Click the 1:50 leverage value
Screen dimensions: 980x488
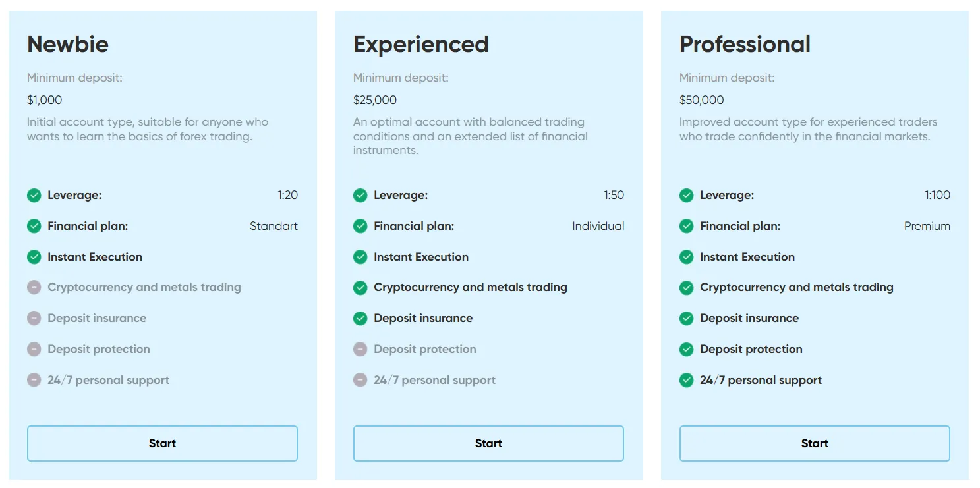pyautogui.click(x=614, y=195)
